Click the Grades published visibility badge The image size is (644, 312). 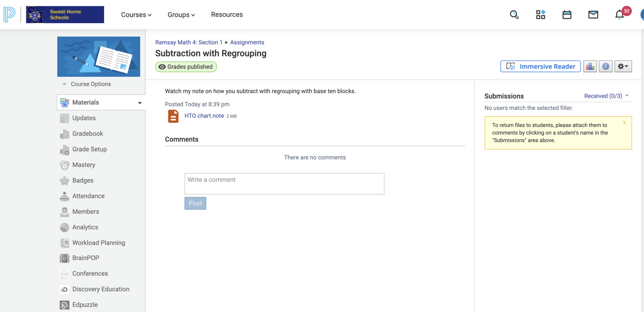(x=186, y=67)
